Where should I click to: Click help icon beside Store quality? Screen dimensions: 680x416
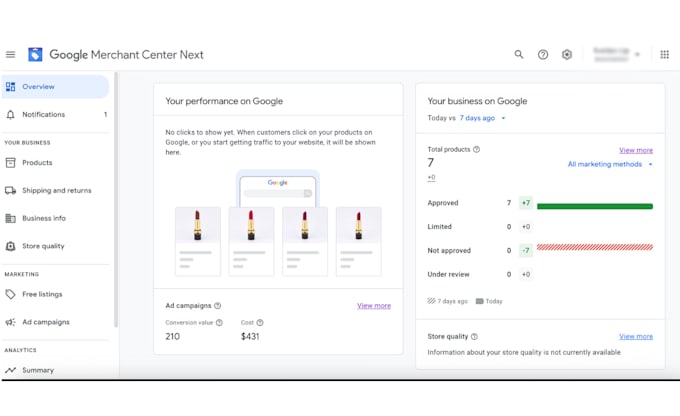(474, 337)
